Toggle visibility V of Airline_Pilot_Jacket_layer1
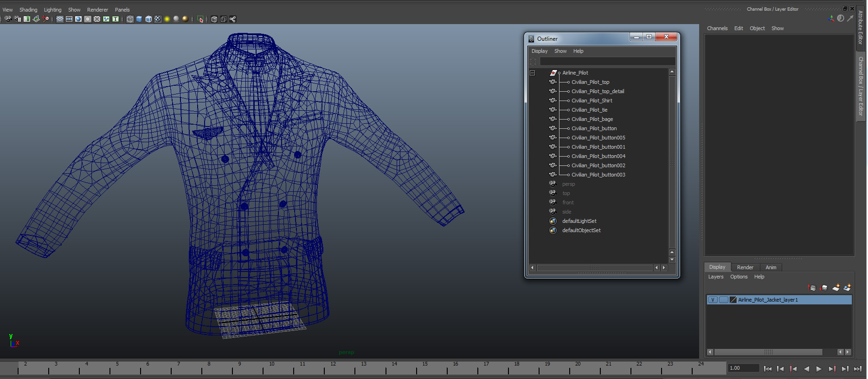 click(x=713, y=300)
